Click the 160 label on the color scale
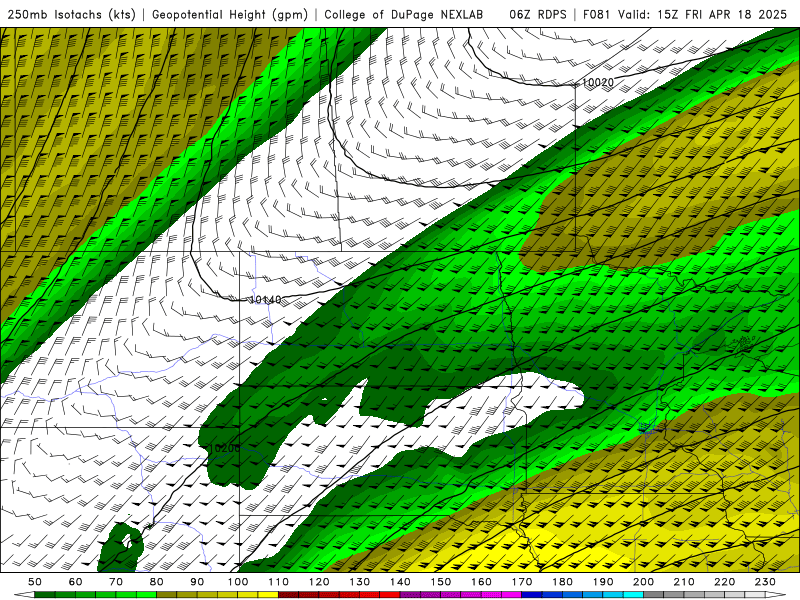Viewport: 800px width, 600px height. [481, 582]
